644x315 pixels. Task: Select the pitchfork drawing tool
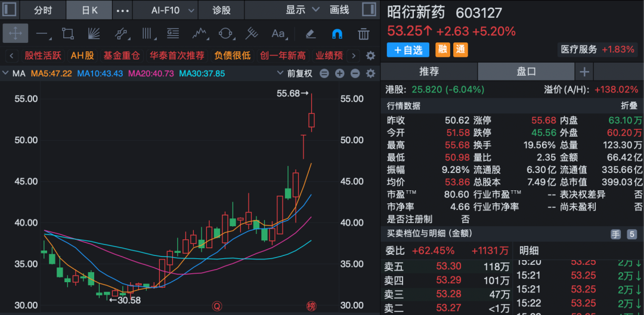(252, 33)
